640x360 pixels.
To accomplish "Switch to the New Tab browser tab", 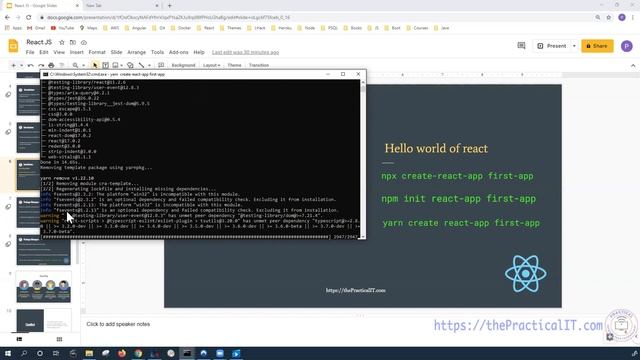I will [x=121, y=6].
